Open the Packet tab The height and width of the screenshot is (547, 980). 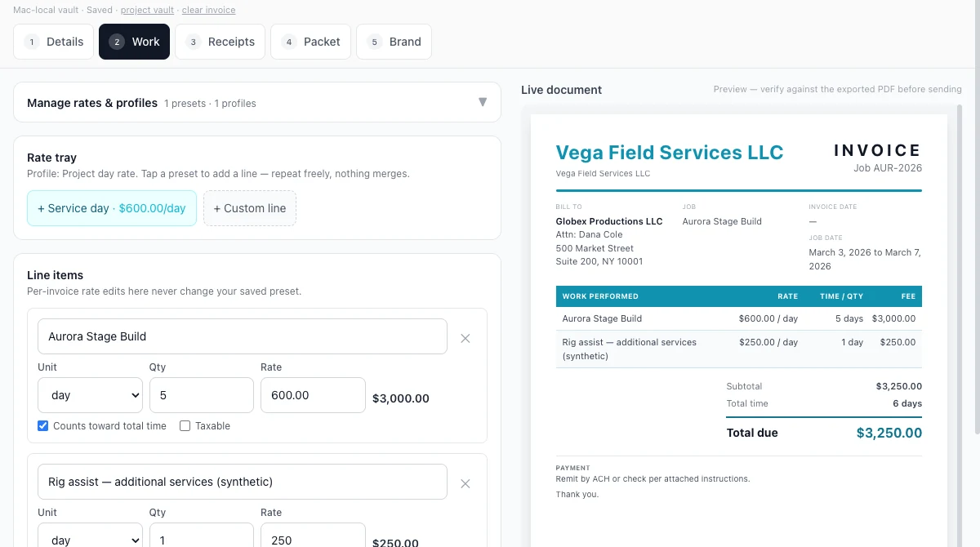point(310,42)
